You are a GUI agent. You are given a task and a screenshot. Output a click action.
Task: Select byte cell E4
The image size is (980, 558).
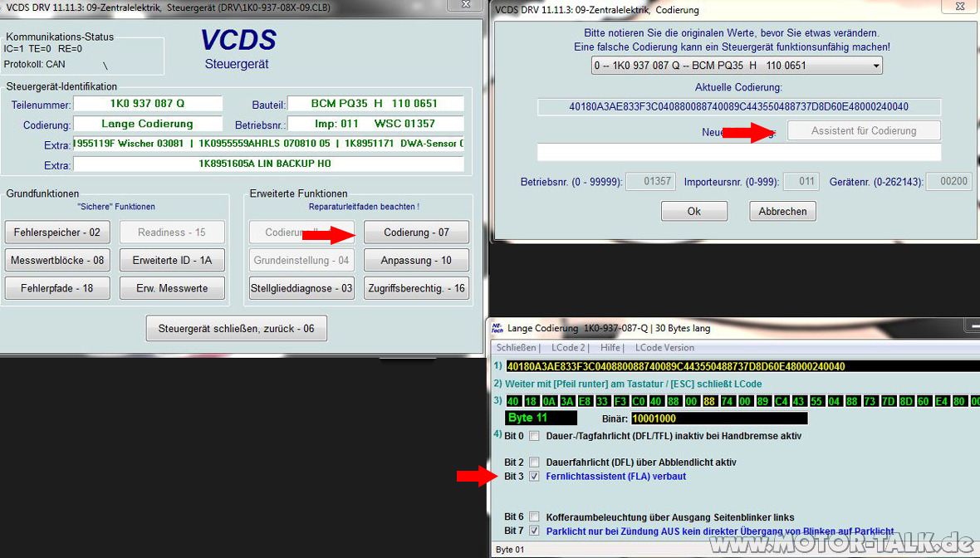[x=941, y=401]
